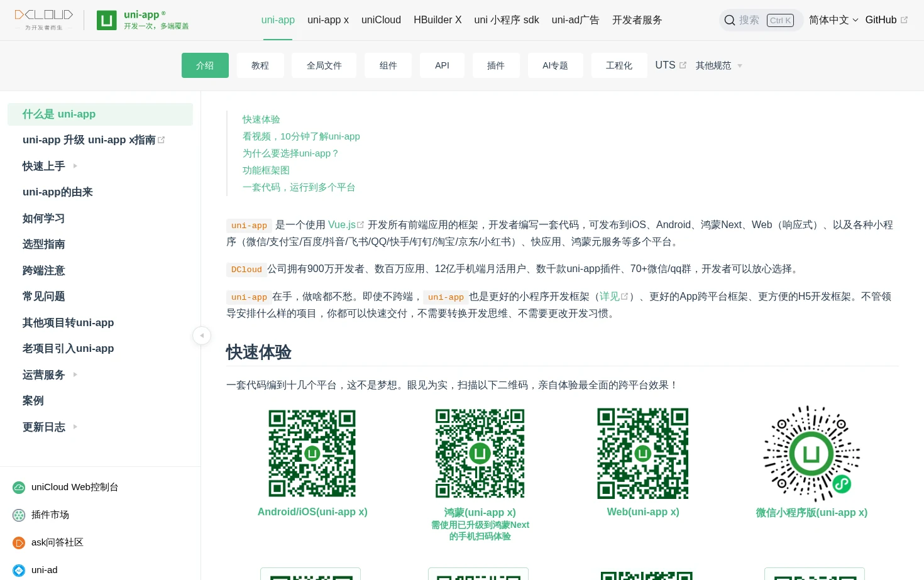Open 常见问题 sidebar item
The image size is (924, 580).
pos(43,297)
